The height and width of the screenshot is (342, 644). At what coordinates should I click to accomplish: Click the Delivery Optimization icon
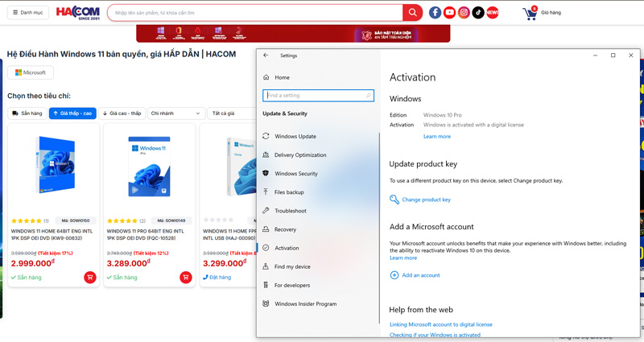click(266, 155)
